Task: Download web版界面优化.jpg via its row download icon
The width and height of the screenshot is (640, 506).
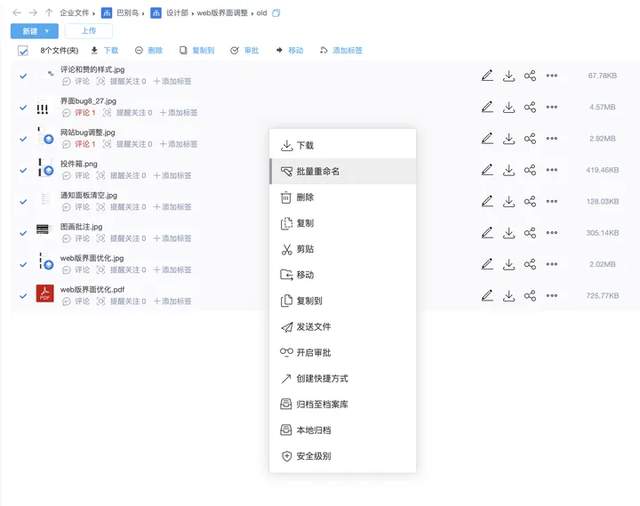Action: [x=509, y=264]
